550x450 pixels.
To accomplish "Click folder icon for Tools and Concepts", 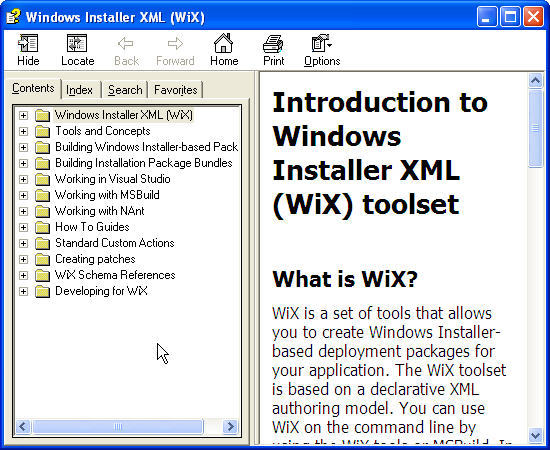I will click(42, 131).
